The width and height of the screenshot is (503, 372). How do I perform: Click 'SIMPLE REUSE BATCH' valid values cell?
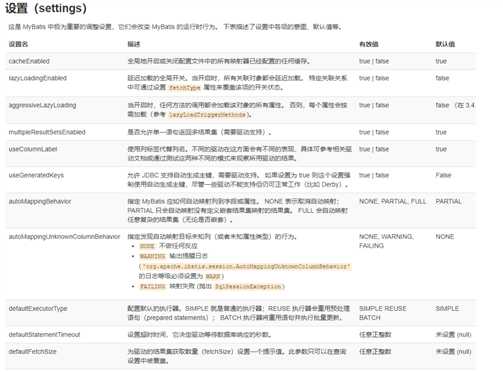[x=383, y=313]
